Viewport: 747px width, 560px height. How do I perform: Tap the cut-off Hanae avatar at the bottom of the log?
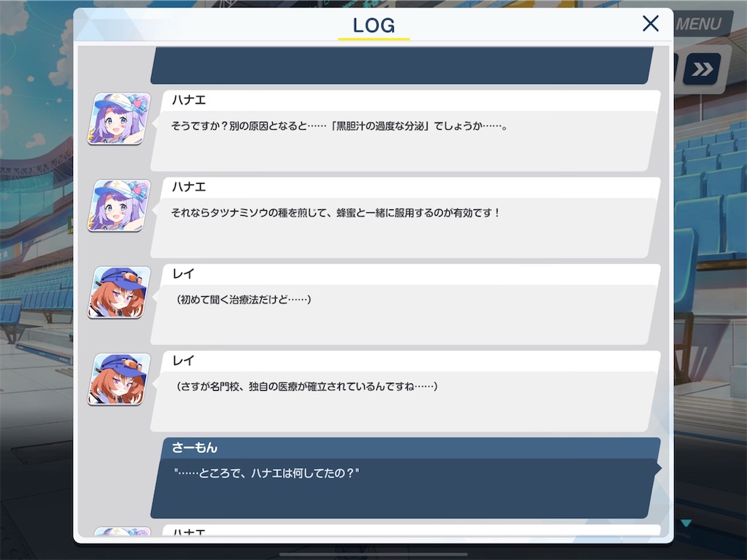coord(122,532)
